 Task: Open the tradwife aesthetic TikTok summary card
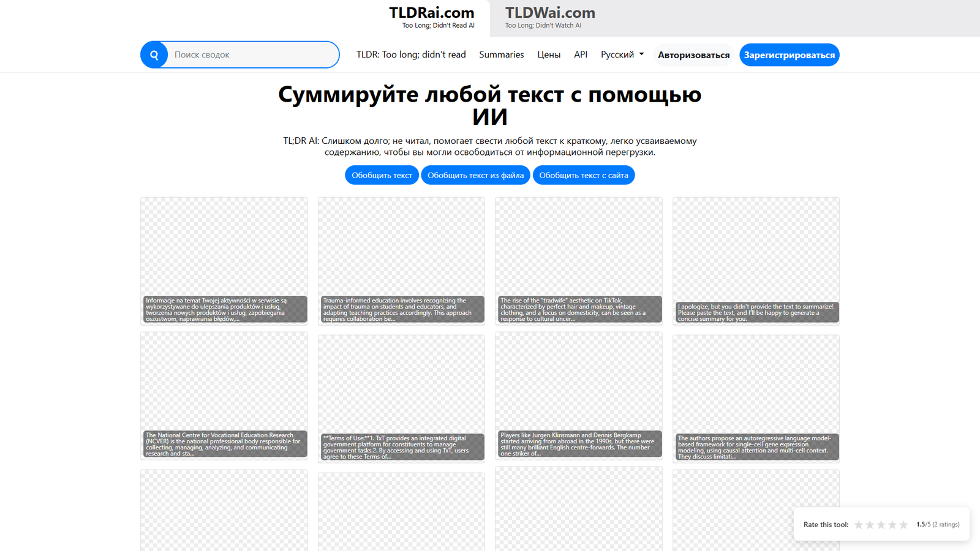pos(579,261)
